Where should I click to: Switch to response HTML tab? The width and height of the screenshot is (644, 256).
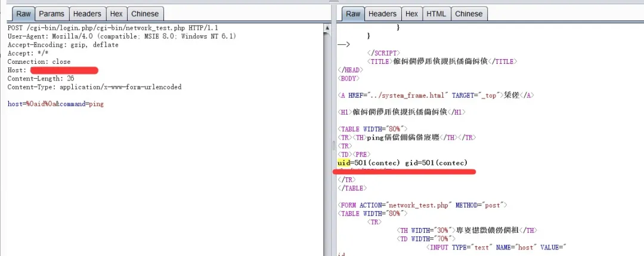tap(436, 14)
